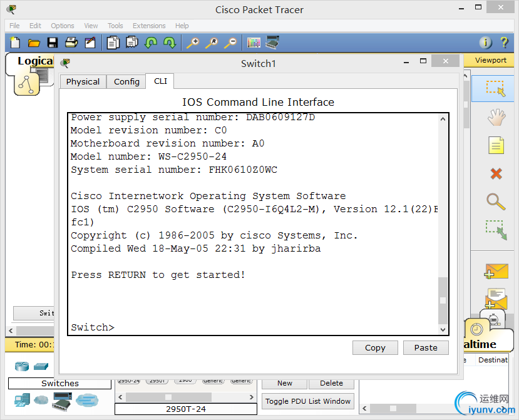
Task: Click the Switches category label box
Action: (x=60, y=383)
